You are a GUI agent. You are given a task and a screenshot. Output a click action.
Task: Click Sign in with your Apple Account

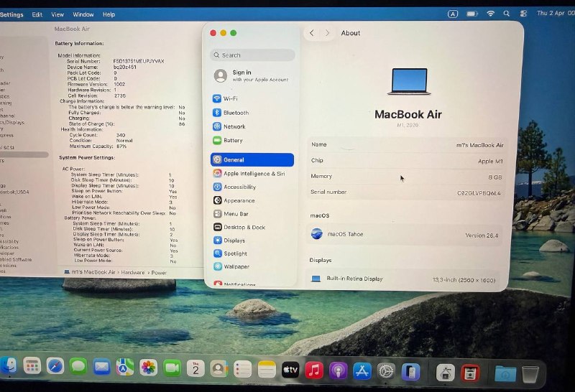pos(252,75)
